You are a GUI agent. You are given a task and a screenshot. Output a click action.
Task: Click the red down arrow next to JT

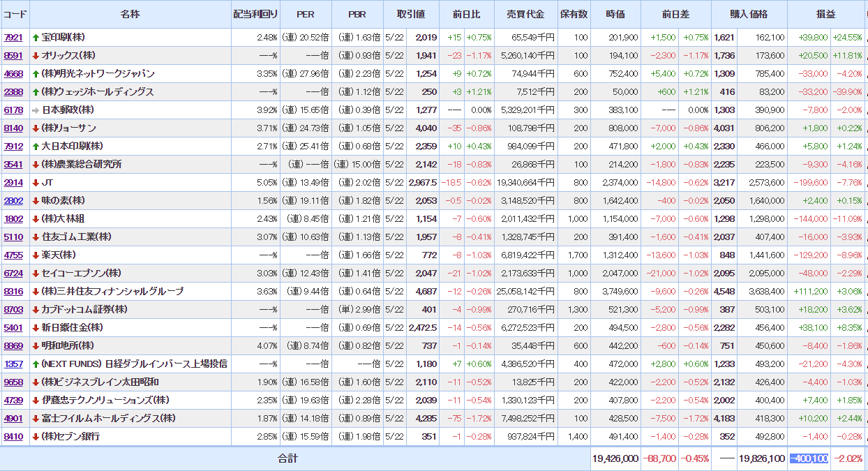coord(36,183)
